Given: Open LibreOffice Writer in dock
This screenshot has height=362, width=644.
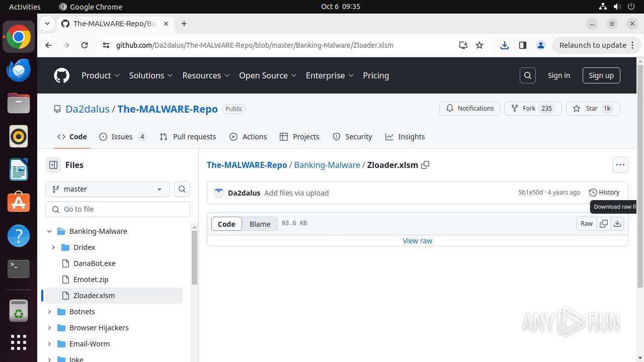Looking at the screenshot, I should [19, 169].
